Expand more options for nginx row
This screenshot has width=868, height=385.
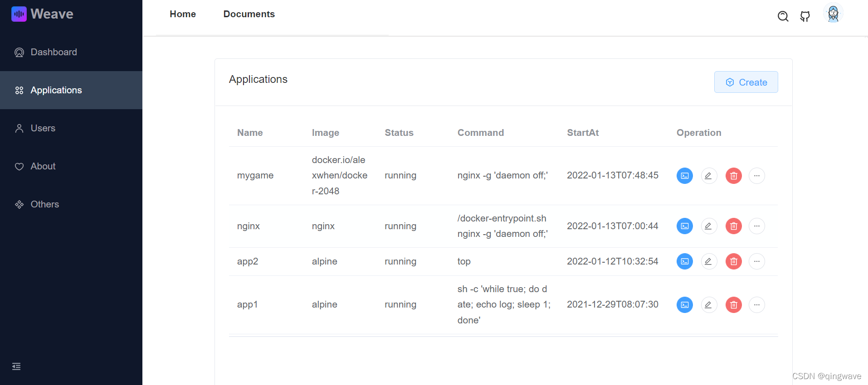756,226
